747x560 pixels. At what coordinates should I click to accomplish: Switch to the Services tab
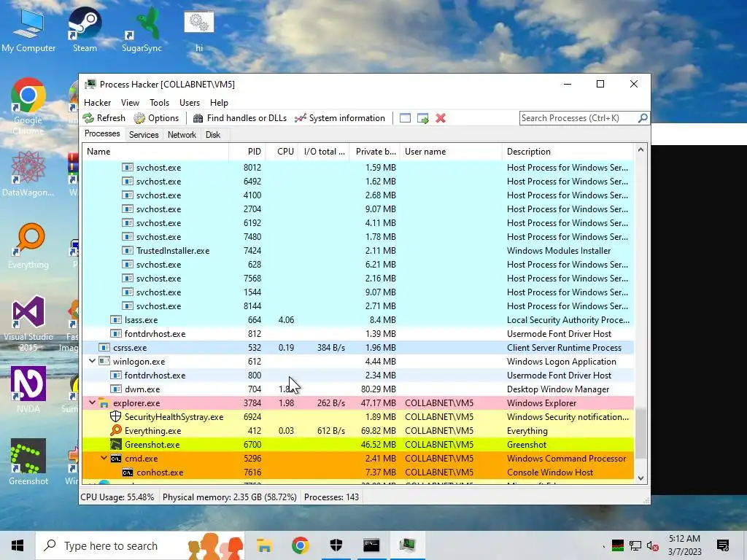pyautogui.click(x=144, y=135)
